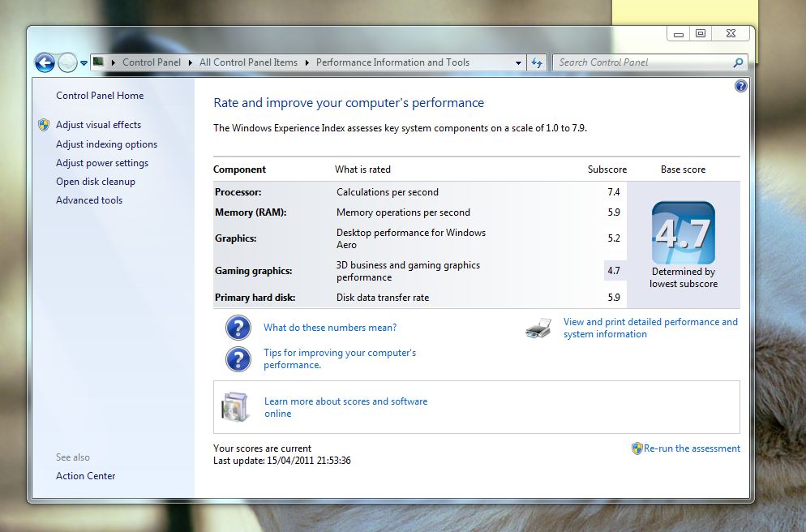Viewport: 806px width, 532px height.
Task: Expand the address bar history dropdown
Action: coord(518,62)
